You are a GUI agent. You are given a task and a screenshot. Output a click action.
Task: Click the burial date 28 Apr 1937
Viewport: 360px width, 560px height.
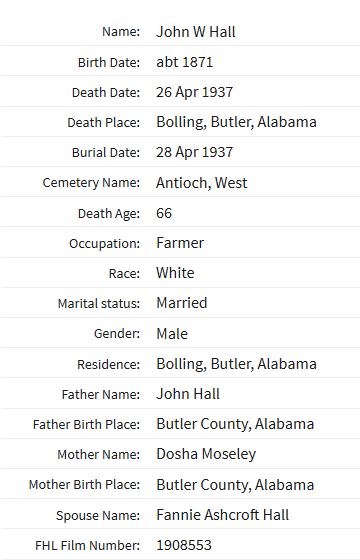(x=194, y=152)
